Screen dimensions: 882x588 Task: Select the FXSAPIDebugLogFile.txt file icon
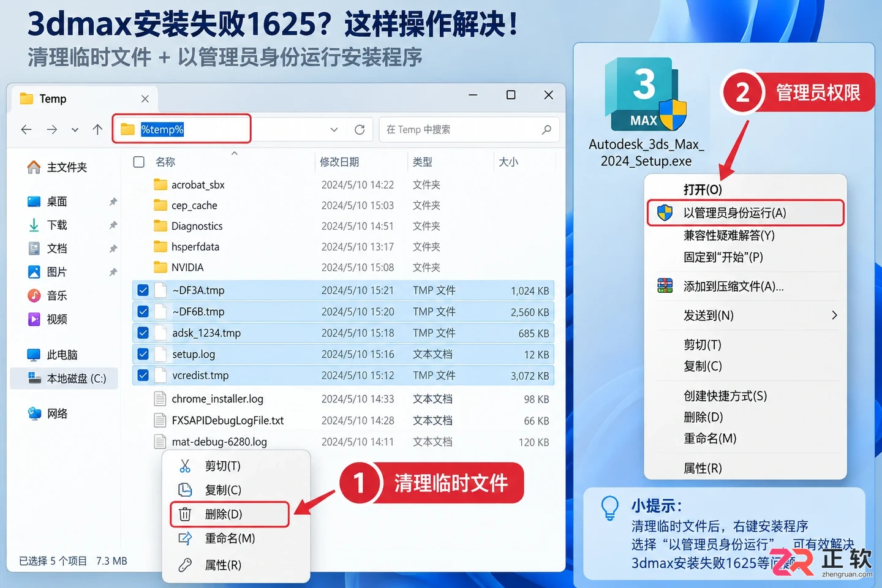coord(160,420)
